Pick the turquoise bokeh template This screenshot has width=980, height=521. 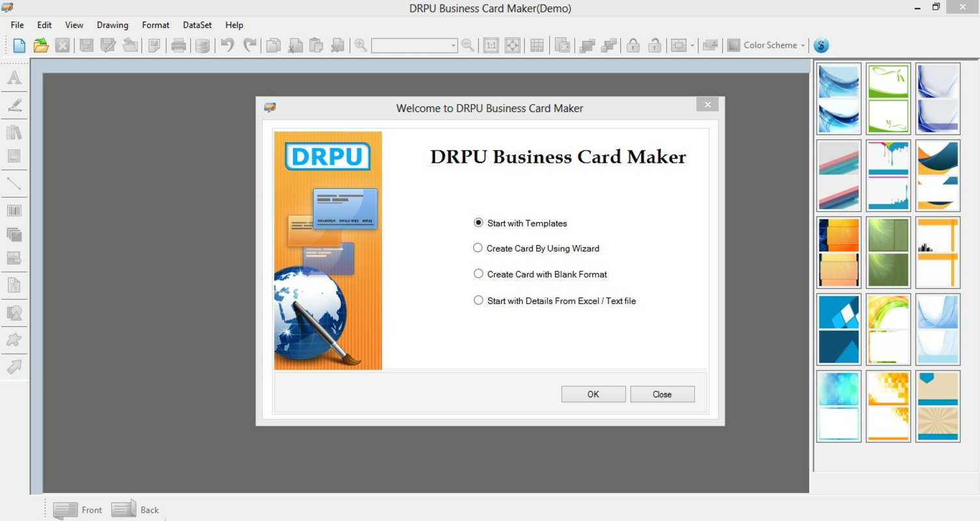point(839,406)
